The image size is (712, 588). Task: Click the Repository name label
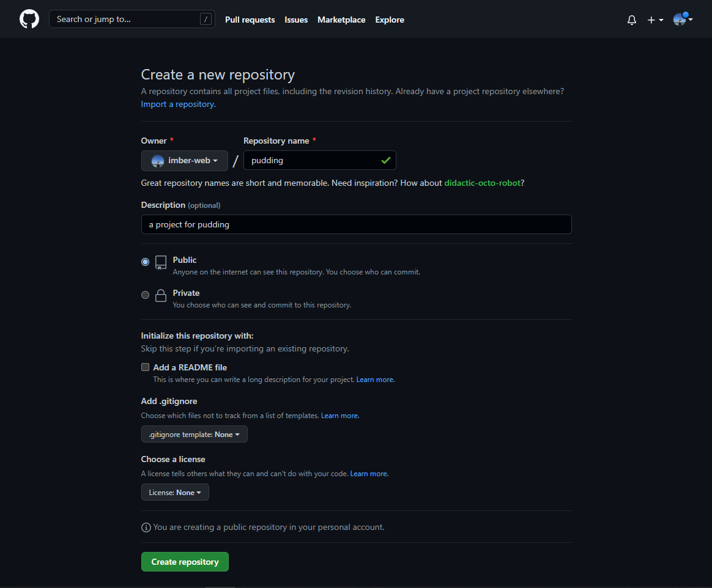point(276,141)
